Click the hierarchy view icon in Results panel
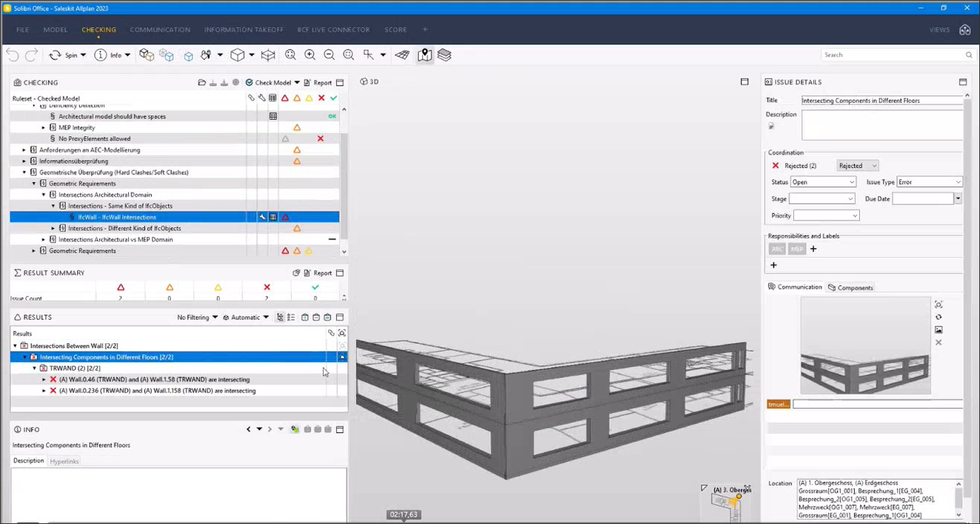This screenshot has height=524, width=980. [x=280, y=318]
